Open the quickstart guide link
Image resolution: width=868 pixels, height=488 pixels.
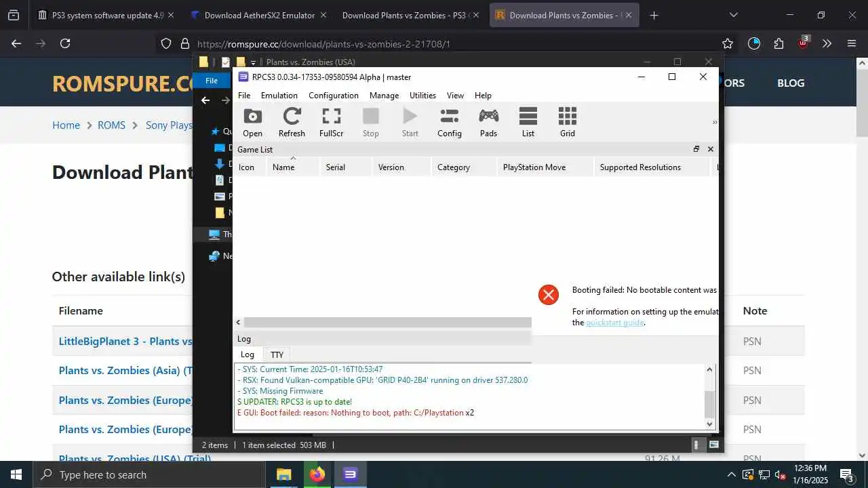615,323
